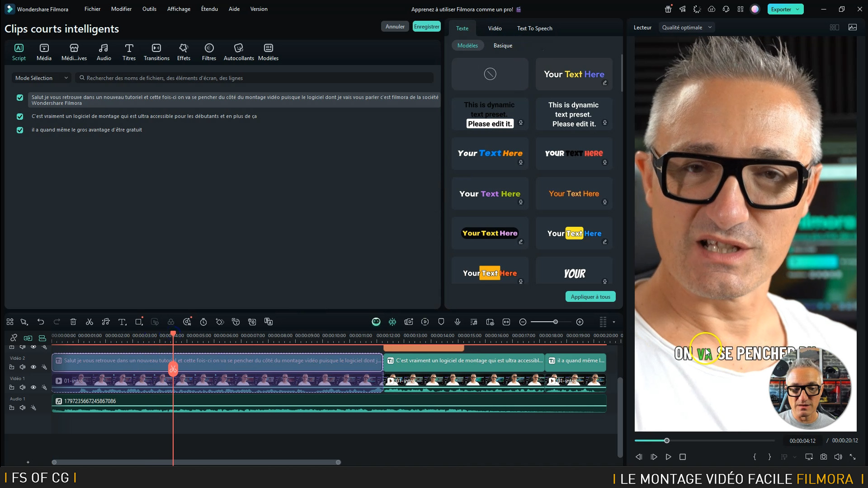
Task: Select the orange 'Your Text Here' template
Action: (x=574, y=193)
